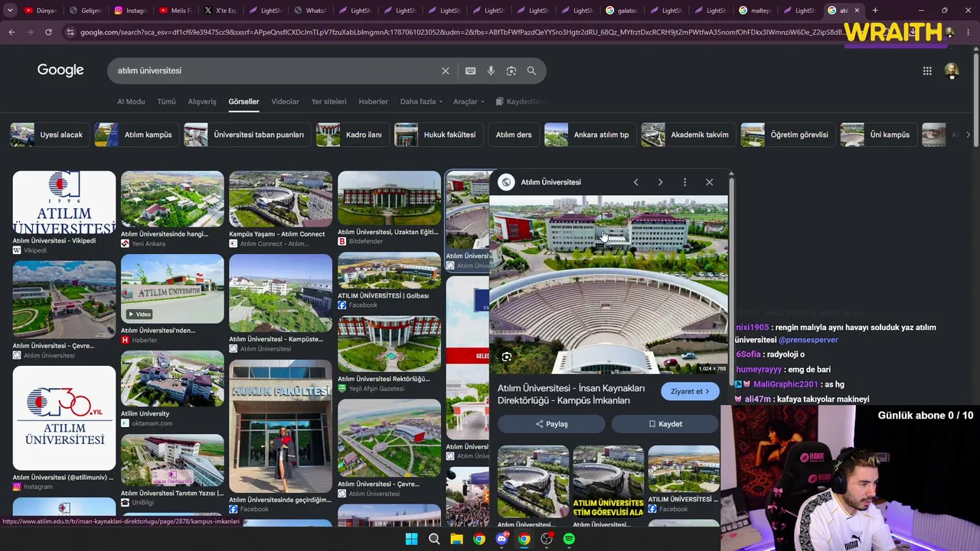
Task: Close the image preview panel
Action: (709, 182)
